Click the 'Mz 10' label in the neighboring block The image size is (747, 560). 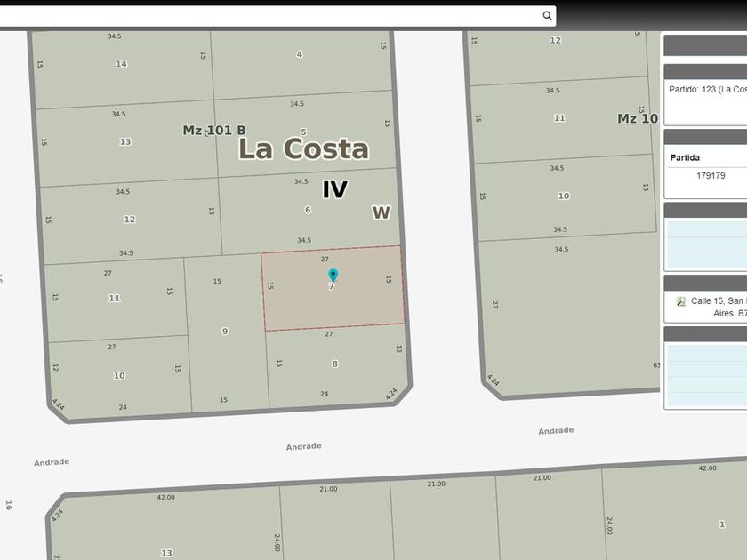coord(638,118)
